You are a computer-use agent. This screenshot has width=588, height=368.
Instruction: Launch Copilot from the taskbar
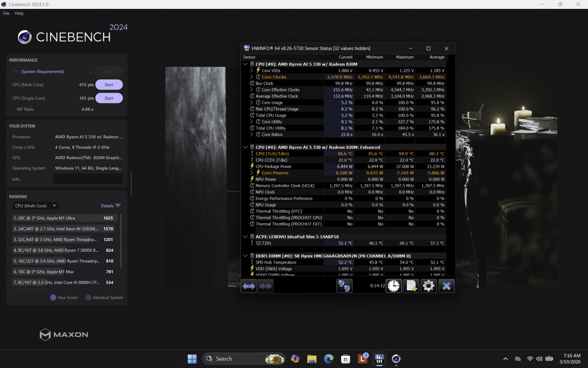295,359
